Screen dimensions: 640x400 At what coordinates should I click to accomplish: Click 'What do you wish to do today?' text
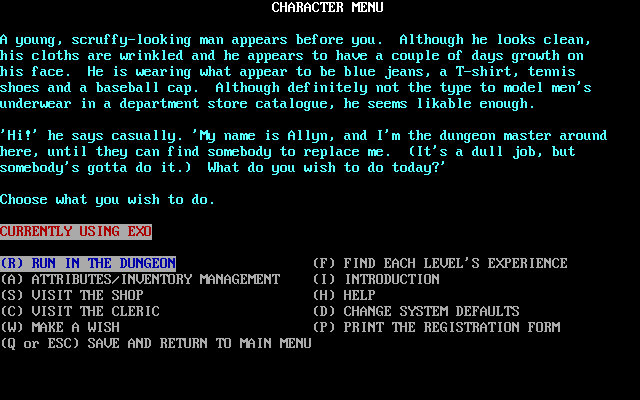[327, 167]
